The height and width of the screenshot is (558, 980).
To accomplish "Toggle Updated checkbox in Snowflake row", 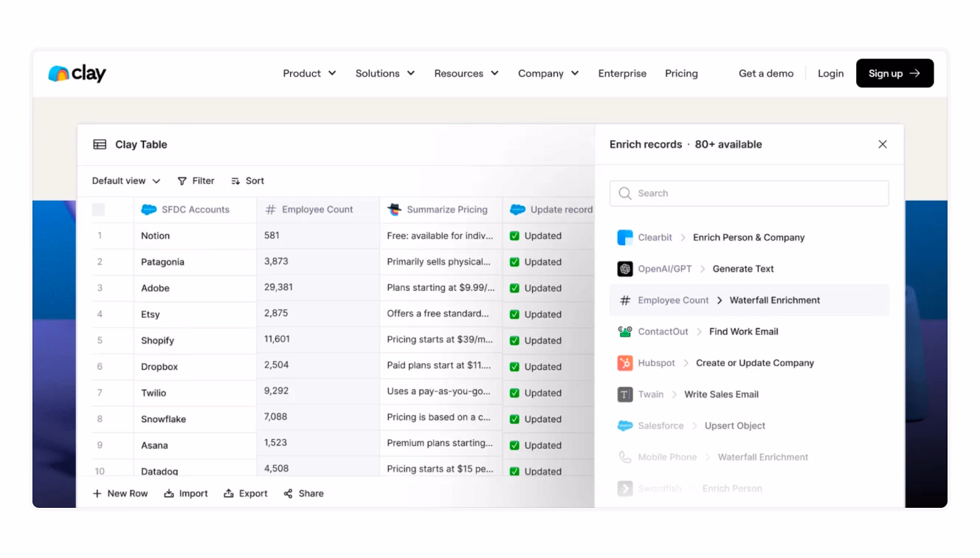I will tap(514, 419).
